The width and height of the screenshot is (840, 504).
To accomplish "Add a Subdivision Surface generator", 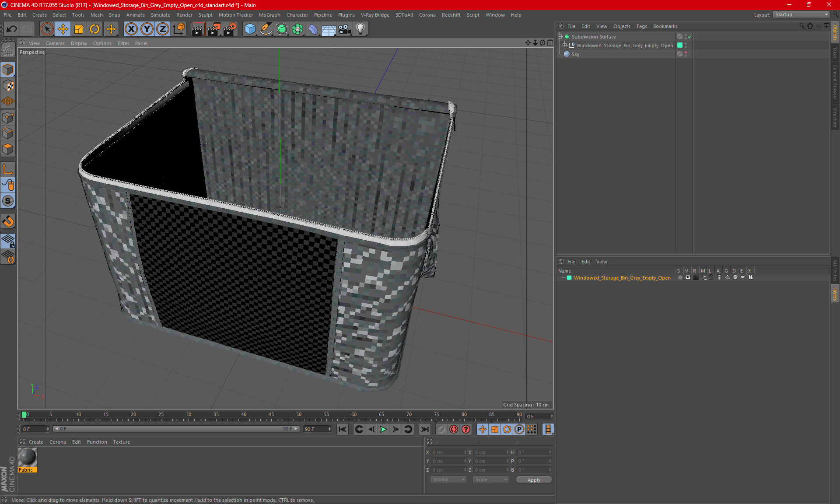I will [x=282, y=29].
